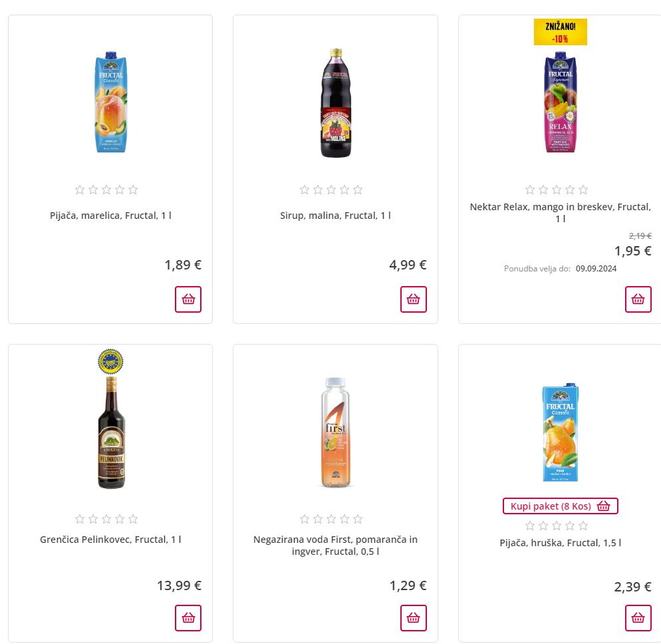Click the Znižano -10% discount badge
This screenshot has height=644, width=661.
560,32
